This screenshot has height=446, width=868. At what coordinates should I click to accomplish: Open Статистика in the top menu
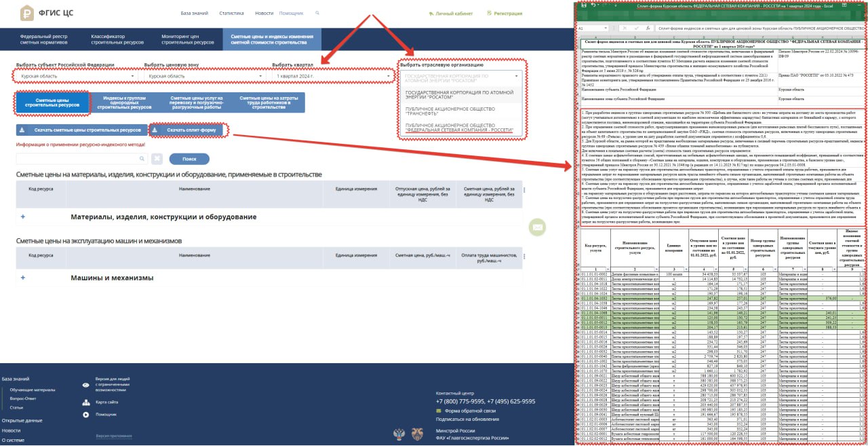tap(232, 14)
